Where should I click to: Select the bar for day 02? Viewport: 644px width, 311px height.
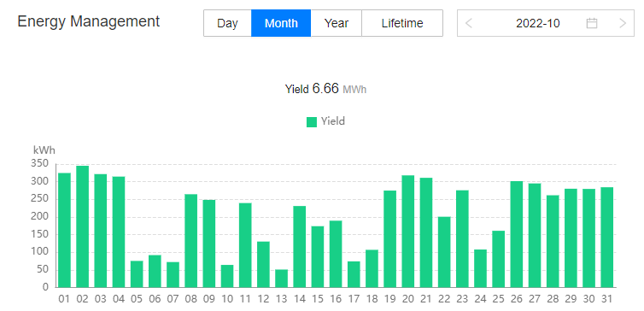pyautogui.click(x=83, y=226)
